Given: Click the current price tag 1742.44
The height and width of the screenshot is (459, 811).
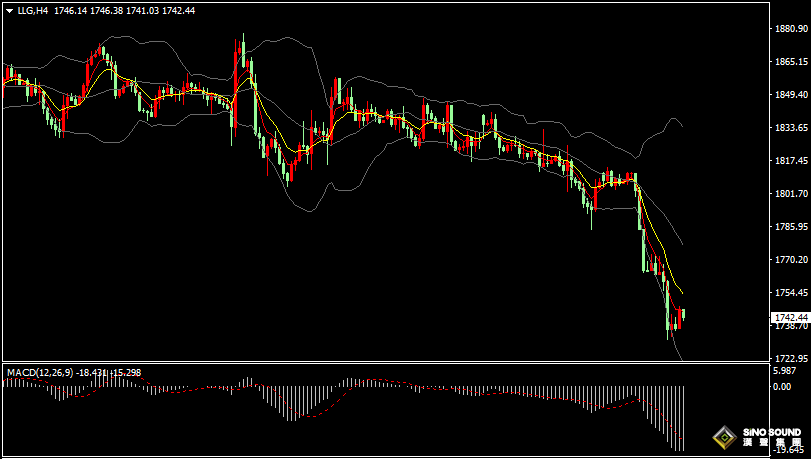Looking at the screenshot, I should coord(791,317).
